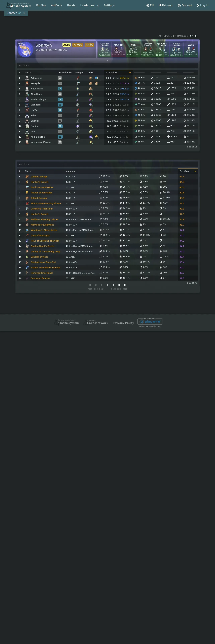Open the Discord link

point(185,5)
